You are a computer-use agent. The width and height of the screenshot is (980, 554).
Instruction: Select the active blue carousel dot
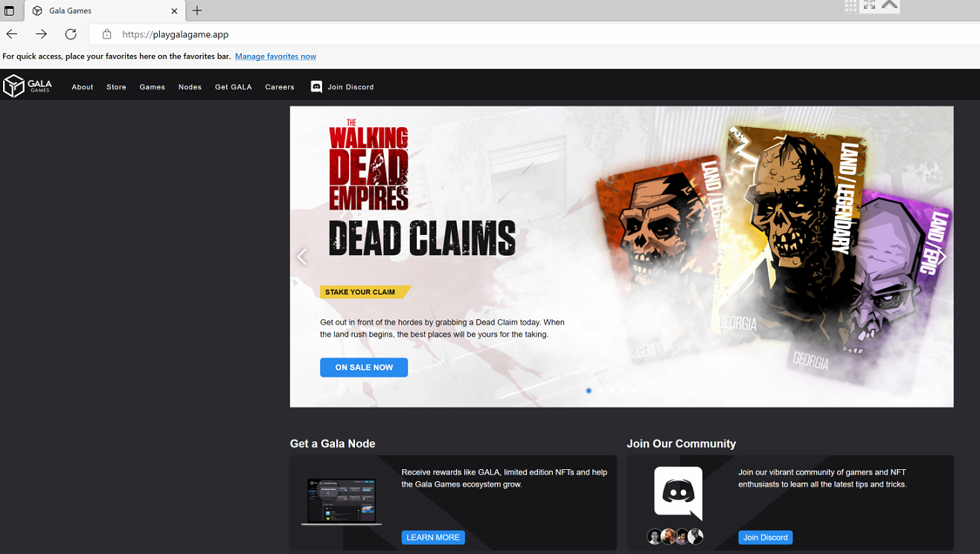pos(589,390)
